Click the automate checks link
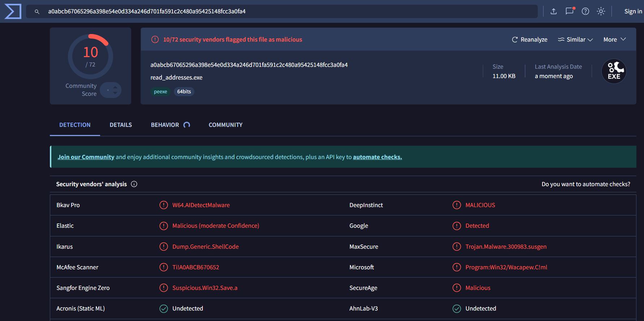Screen dimensions: 644x321 point(377,157)
